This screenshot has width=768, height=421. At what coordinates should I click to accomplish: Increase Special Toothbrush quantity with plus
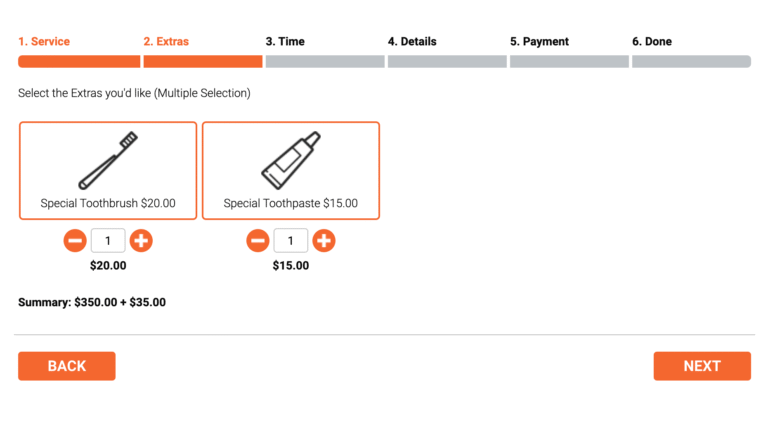tap(141, 241)
